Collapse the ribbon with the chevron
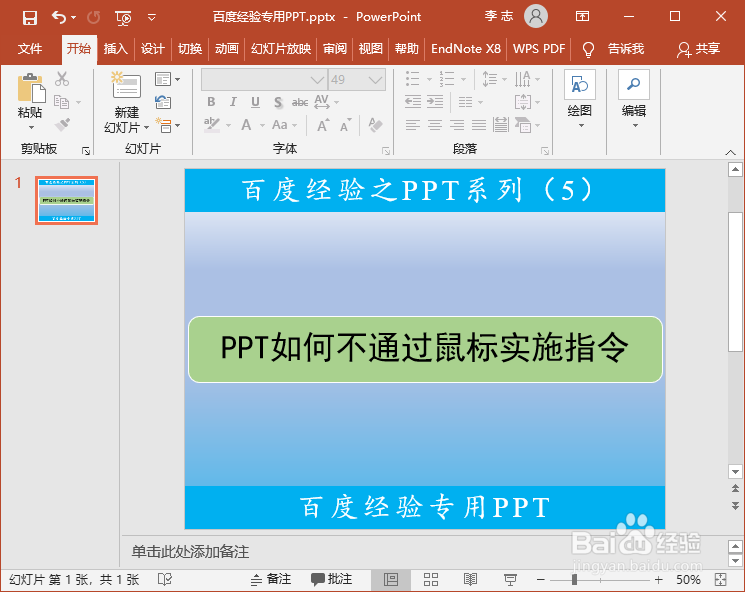The width and height of the screenshot is (745, 592). (730, 152)
